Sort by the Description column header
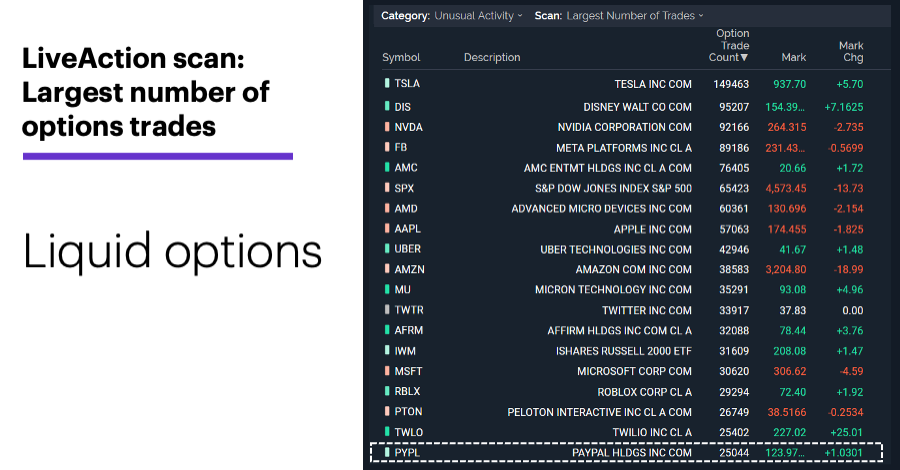This screenshot has width=900, height=470. tap(492, 57)
